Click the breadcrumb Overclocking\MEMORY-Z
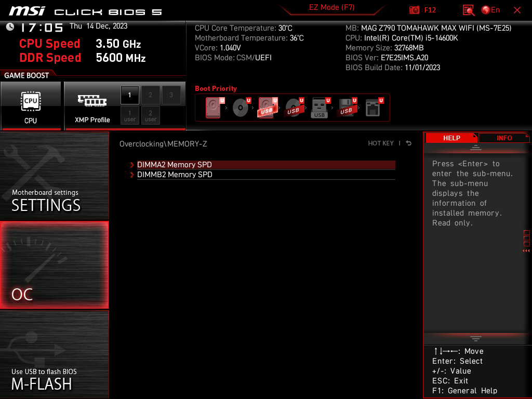 (163, 144)
